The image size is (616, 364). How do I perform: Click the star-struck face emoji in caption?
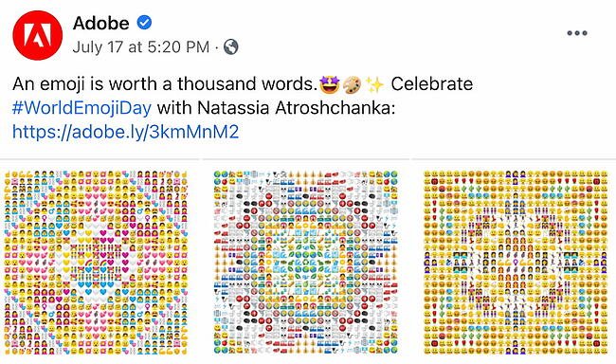click(329, 84)
